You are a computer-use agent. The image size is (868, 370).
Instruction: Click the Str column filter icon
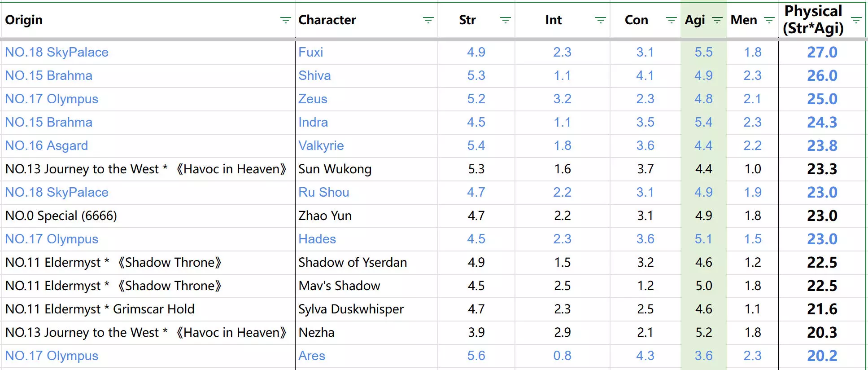pos(505,20)
